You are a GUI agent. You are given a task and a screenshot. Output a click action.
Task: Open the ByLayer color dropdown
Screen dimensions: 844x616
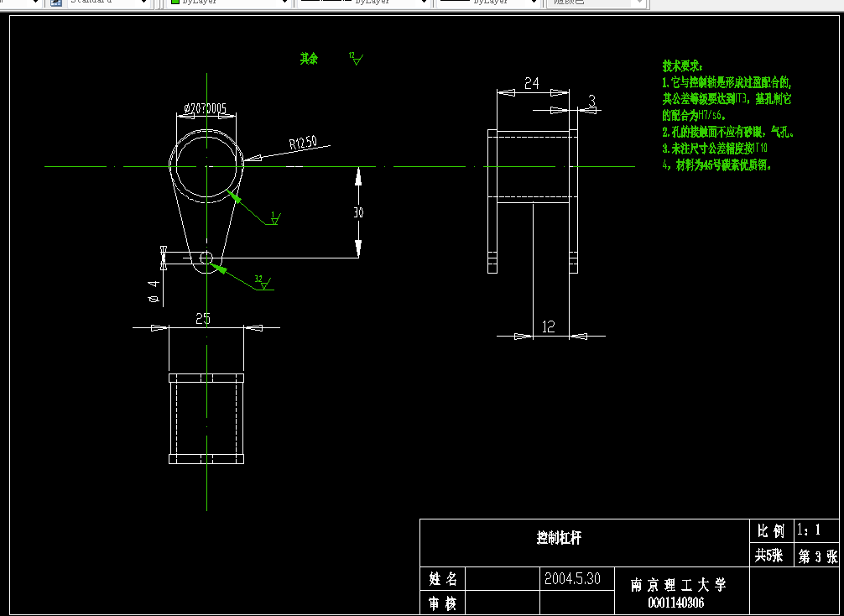(x=284, y=3)
